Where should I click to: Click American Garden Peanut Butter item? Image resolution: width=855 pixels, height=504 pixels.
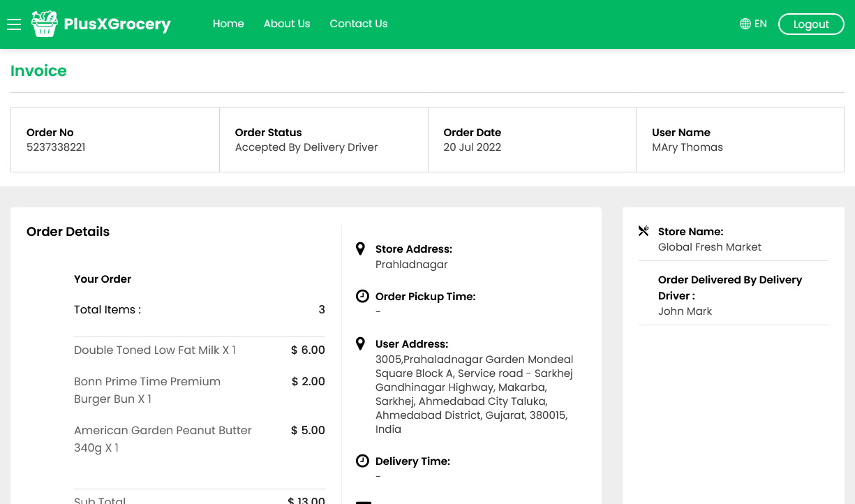163,439
